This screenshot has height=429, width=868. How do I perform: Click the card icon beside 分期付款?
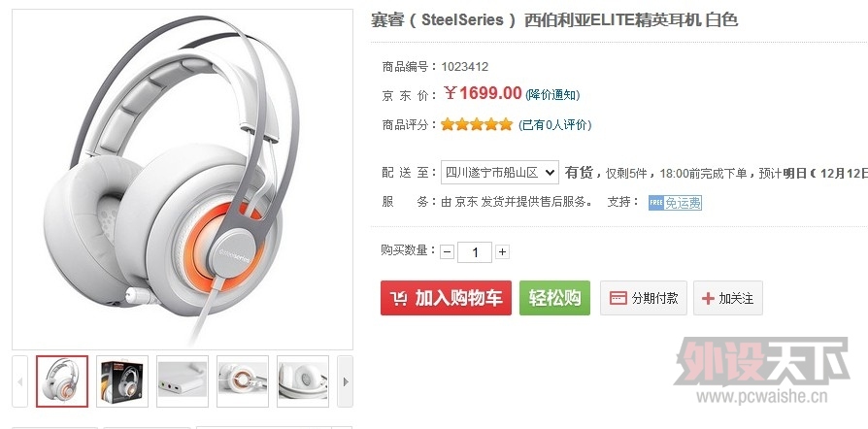618,298
